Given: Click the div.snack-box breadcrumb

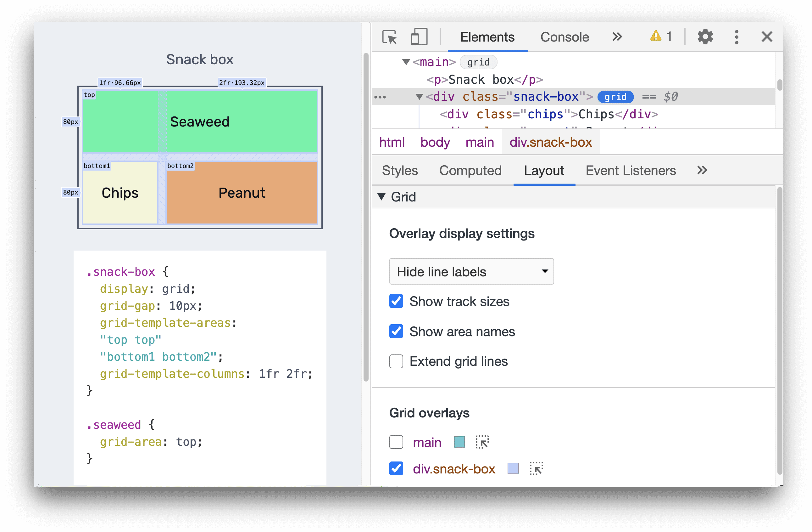Looking at the screenshot, I should (x=551, y=143).
